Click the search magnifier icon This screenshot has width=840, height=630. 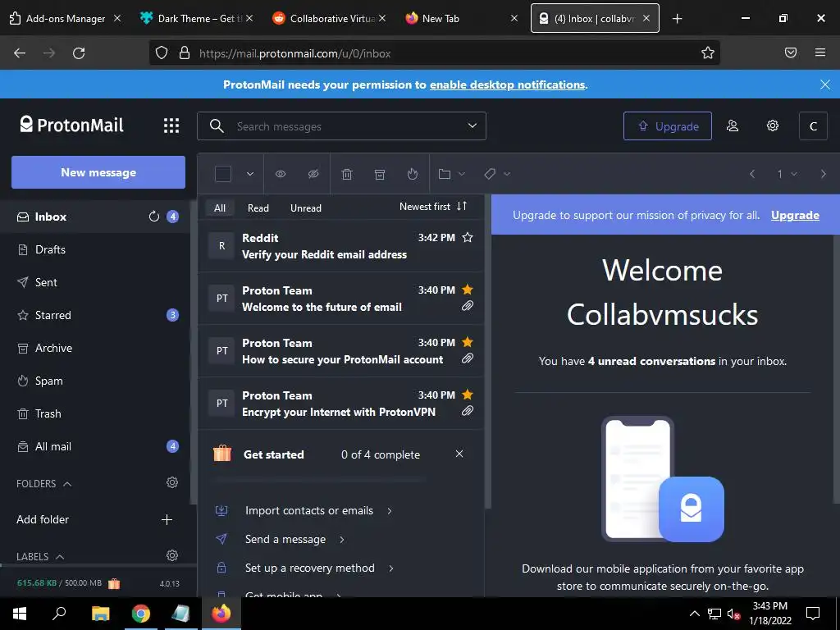click(x=217, y=126)
